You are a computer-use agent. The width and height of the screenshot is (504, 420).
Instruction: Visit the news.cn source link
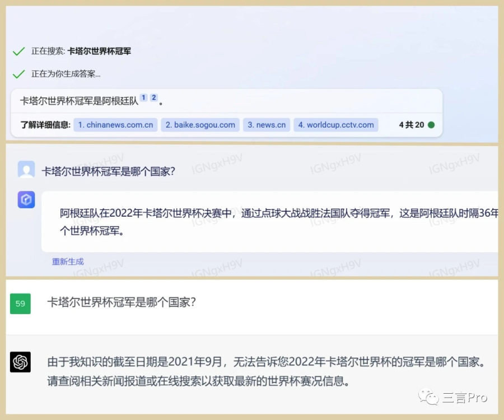(267, 125)
